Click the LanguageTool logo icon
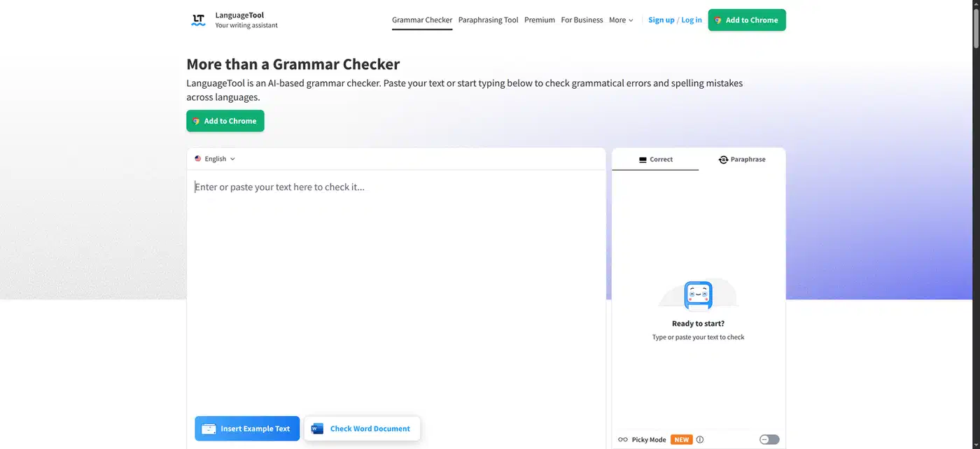Screen dimensions: 980x449 click(198, 20)
